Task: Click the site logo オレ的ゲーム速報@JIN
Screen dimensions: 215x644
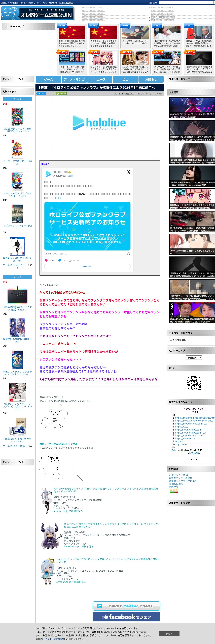Action: [38, 14]
